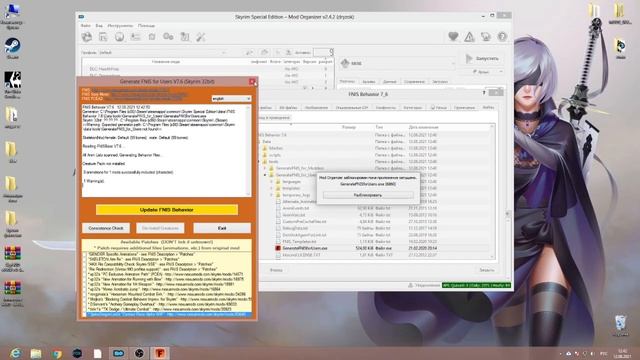
Task: Open the help question mark icon in Mod Organizer
Action: pyautogui.click(x=502, y=37)
